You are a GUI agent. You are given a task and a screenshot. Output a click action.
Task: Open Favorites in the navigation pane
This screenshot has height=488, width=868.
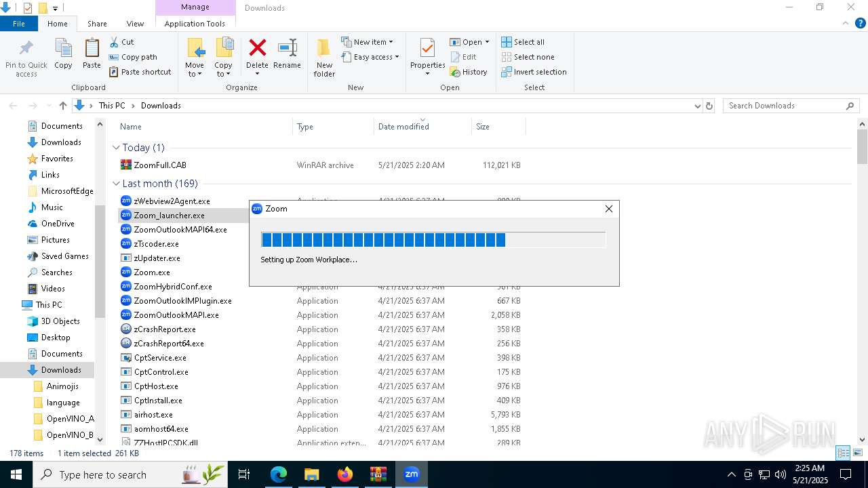(57, 159)
